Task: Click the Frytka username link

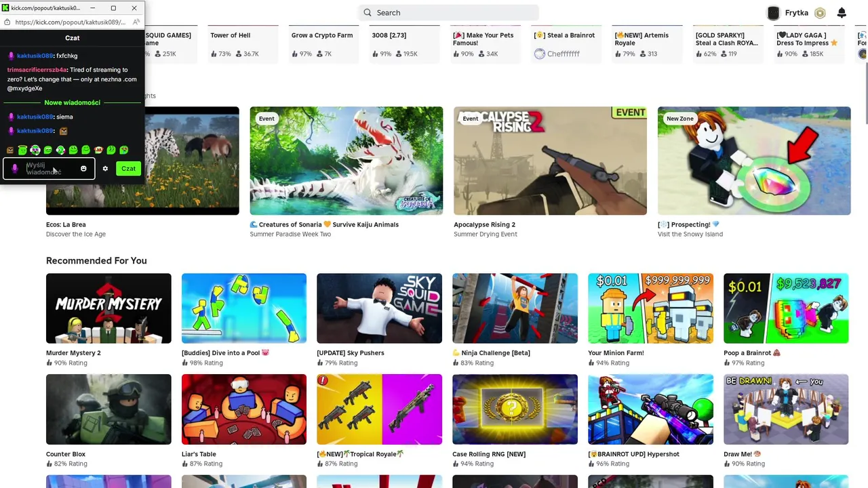Action: [797, 13]
